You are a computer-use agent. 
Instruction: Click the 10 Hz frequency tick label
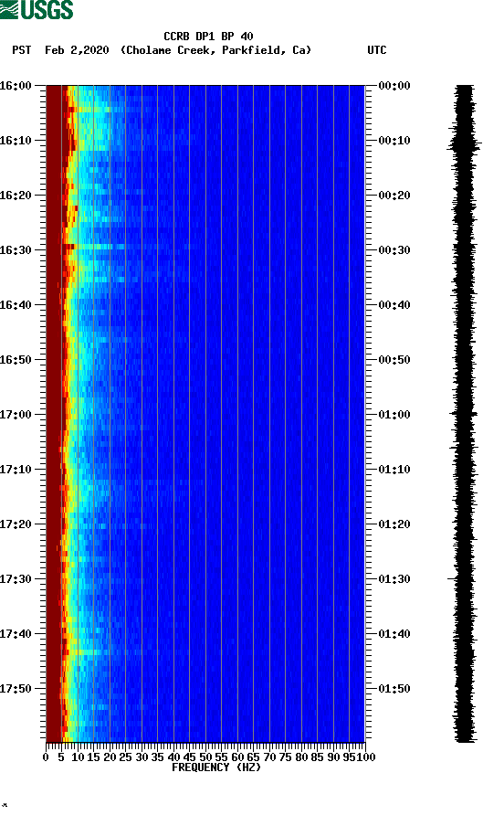pos(78,757)
